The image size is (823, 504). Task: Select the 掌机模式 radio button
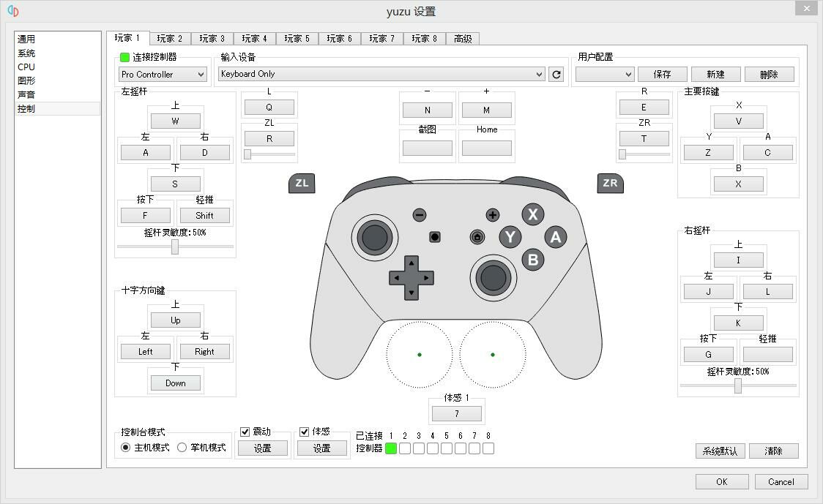[x=182, y=448]
